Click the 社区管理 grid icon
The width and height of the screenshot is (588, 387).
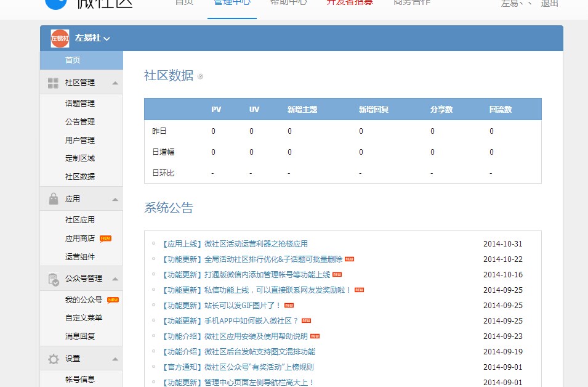53,83
